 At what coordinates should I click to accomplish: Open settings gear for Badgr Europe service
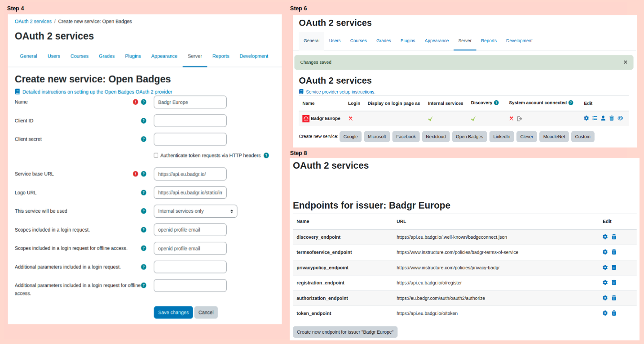(586, 118)
